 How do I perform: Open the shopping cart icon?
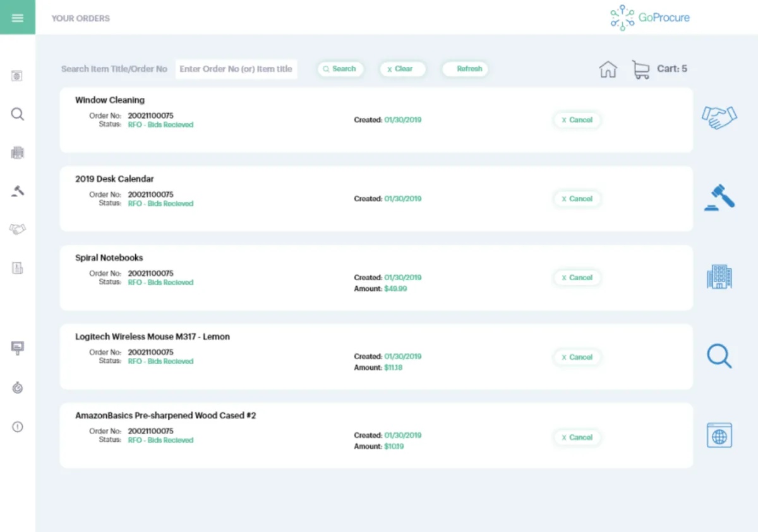(x=641, y=69)
